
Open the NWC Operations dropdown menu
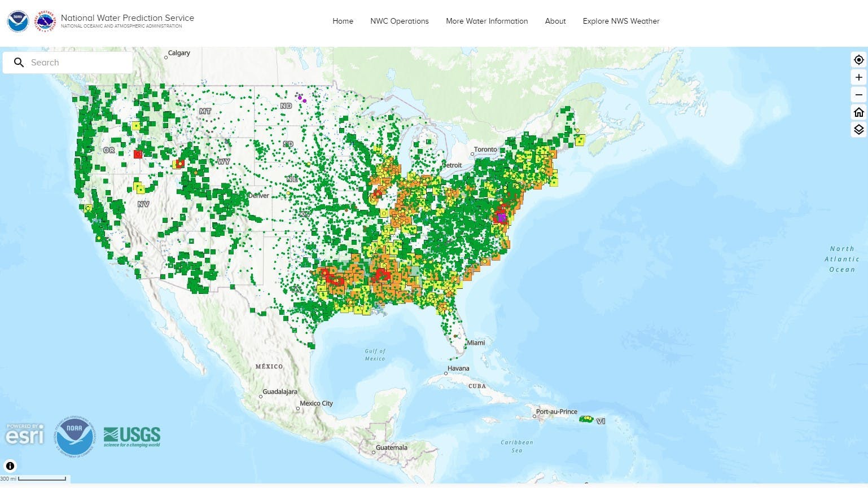400,21
